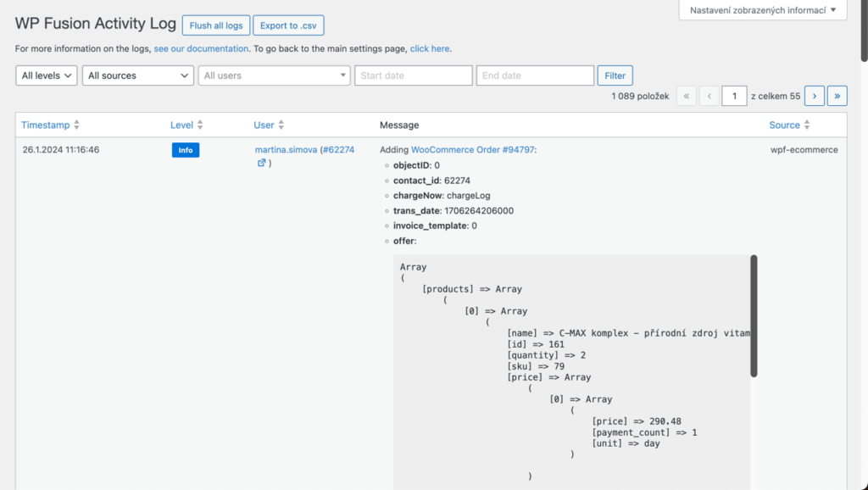Image resolution: width=868 pixels, height=490 pixels.
Task: Click the '[quantity] => 2' line
Action: point(547,355)
